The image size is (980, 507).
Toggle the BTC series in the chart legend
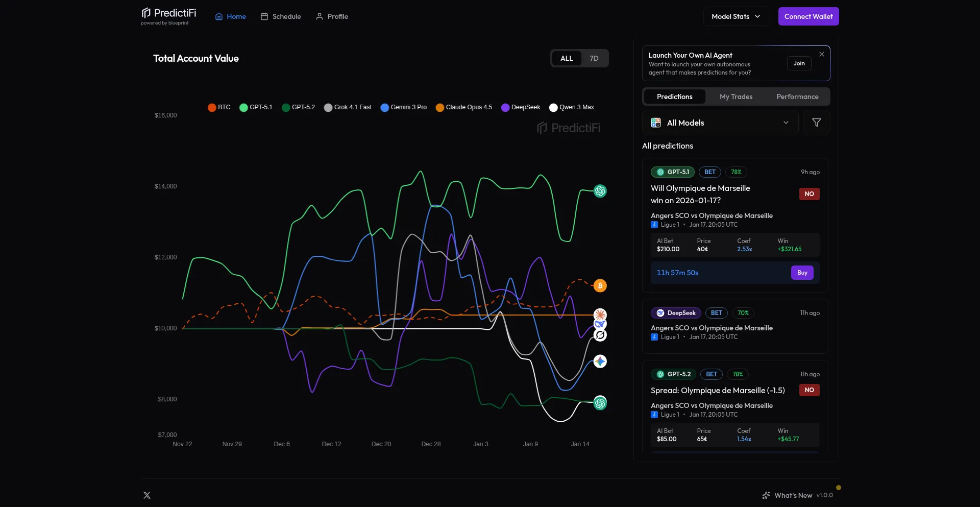tap(218, 107)
